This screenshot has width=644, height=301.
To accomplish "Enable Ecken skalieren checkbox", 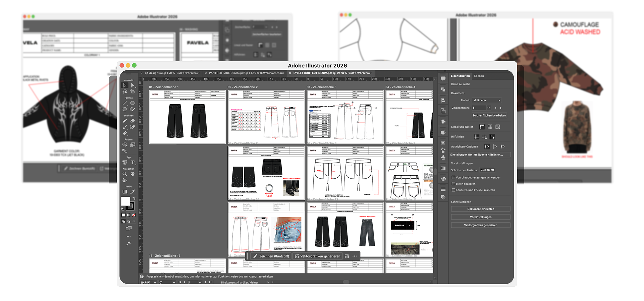I will pos(453,184).
